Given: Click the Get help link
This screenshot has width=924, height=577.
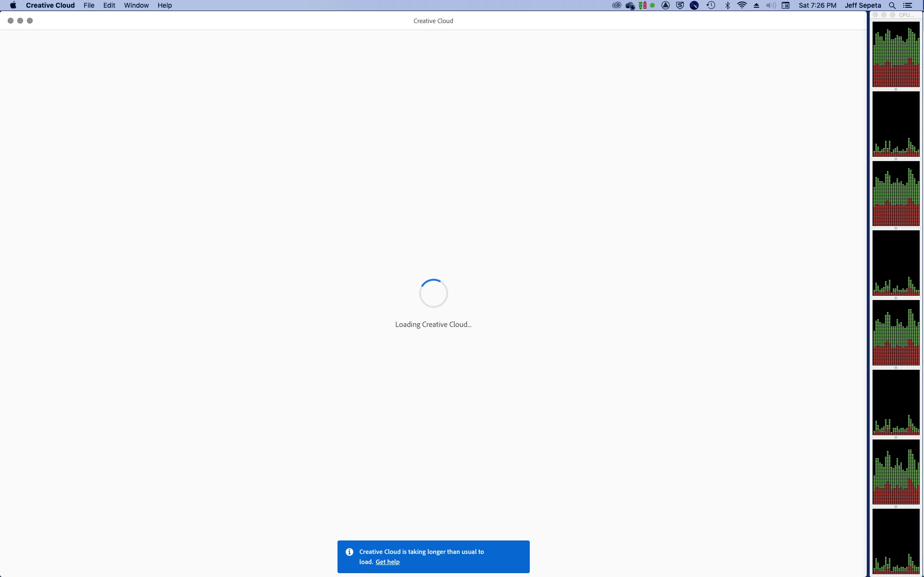Looking at the screenshot, I should coord(387,562).
